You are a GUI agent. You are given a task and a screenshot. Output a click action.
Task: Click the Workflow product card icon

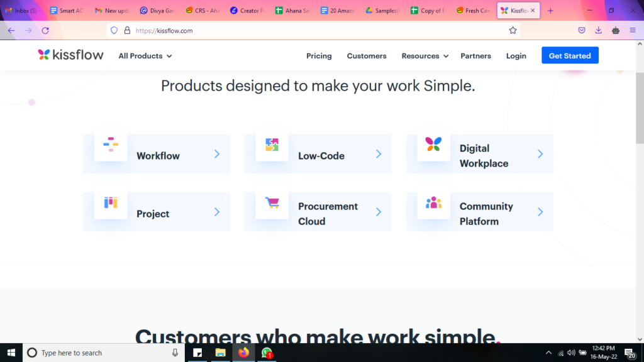click(111, 145)
